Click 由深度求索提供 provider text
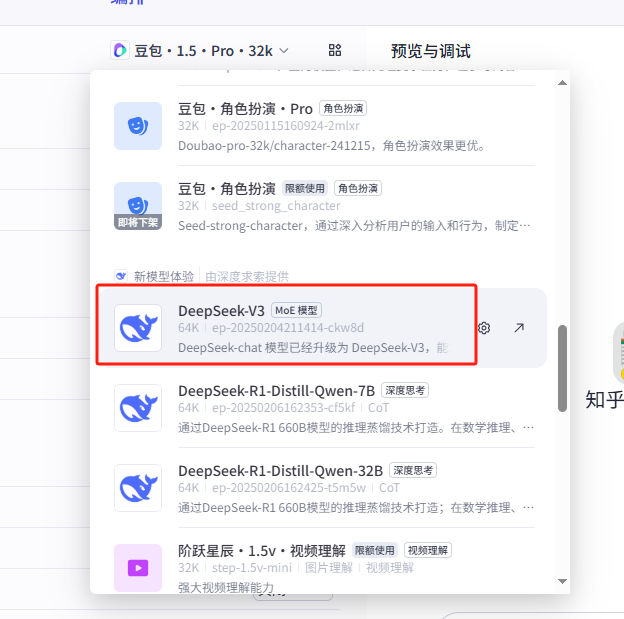Viewport: 624px width, 619px height. tap(247, 276)
